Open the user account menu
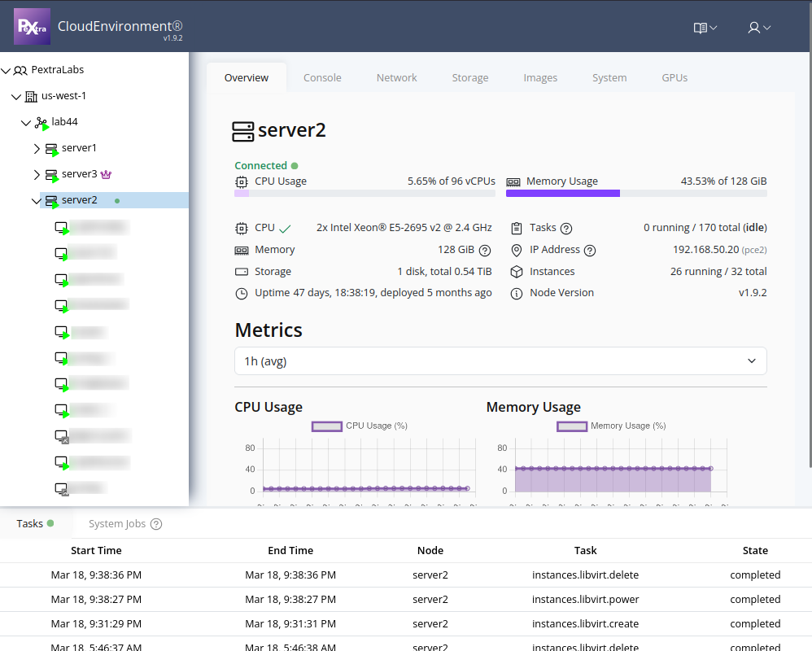This screenshot has height=651, width=812. click(759, 28)
